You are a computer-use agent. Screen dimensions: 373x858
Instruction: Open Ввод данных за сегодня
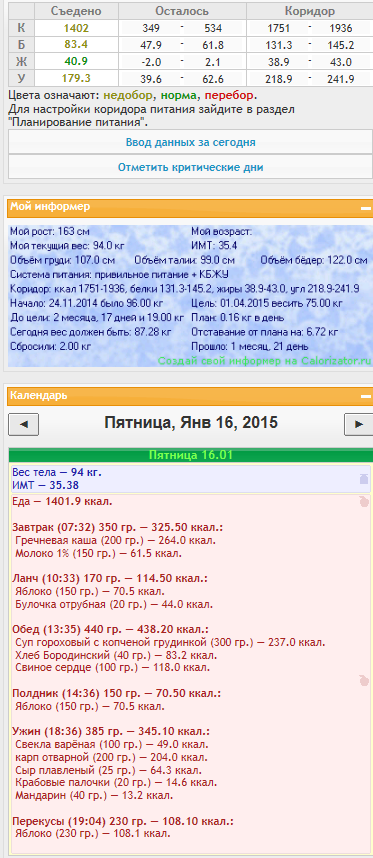(190, 143)
